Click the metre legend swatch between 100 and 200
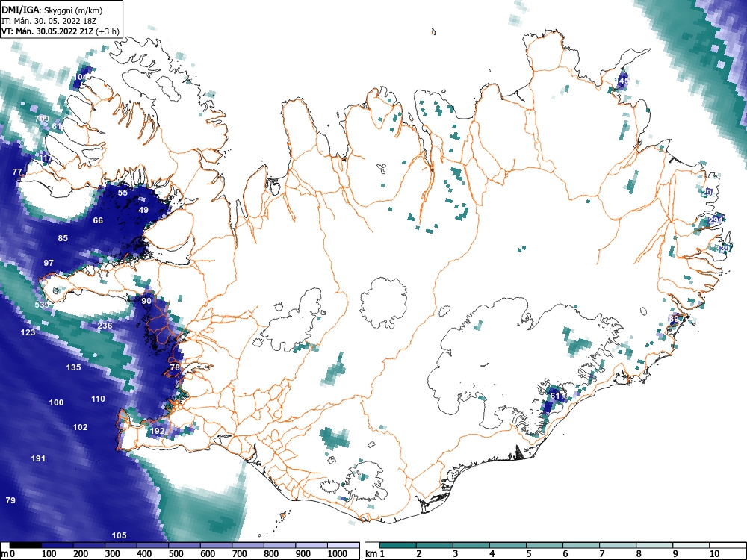This screenshot has width=747, height=560. 58,545
